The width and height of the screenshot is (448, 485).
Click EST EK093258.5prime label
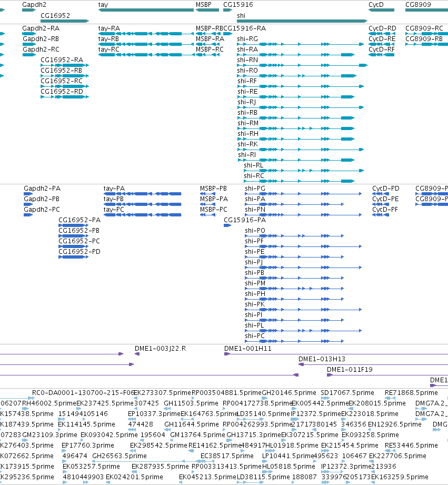click(370, 435)
